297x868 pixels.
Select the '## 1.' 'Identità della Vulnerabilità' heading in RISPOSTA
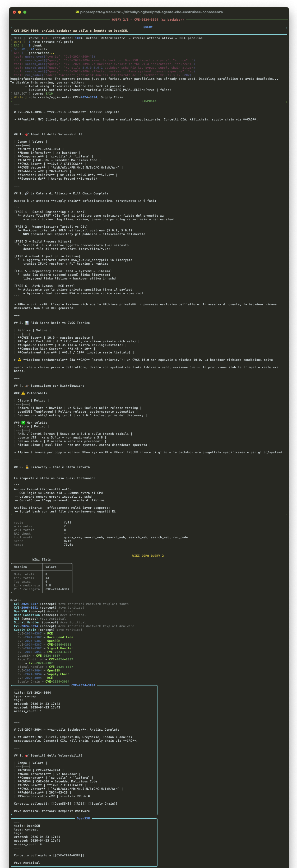48,134
